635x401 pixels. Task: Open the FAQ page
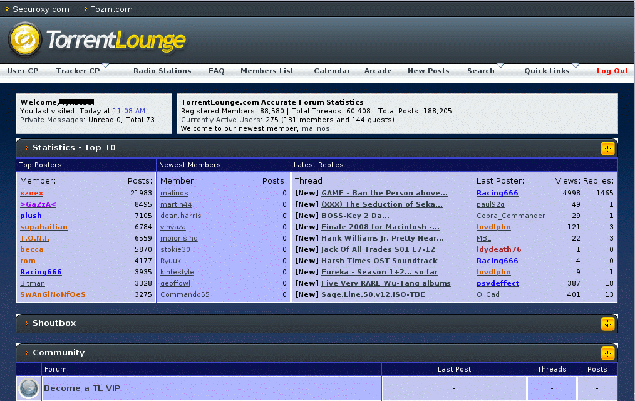(x=216, y=71)
